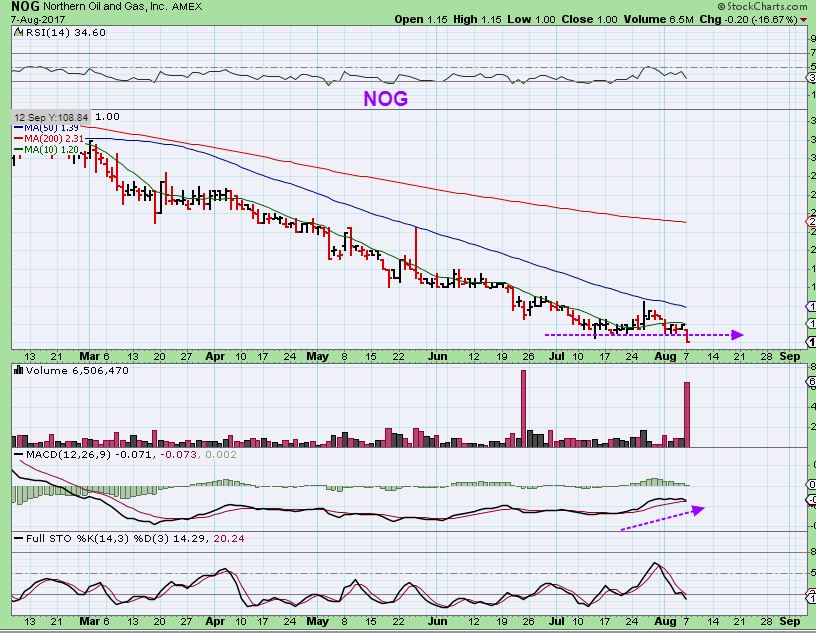Click the Full STO legend line marker
The width and height of the screenshot is (816, 633).
point(19,538)
